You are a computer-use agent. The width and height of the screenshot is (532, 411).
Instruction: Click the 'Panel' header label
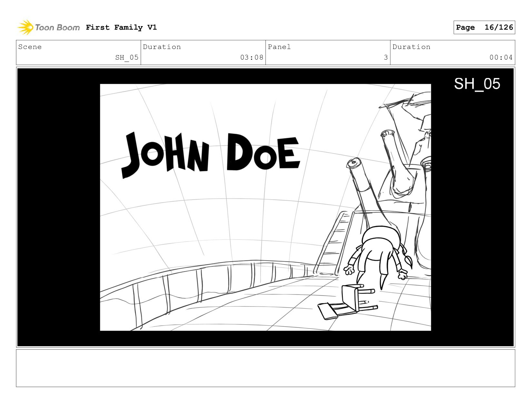pyautogui.click(x=279, y=47)
